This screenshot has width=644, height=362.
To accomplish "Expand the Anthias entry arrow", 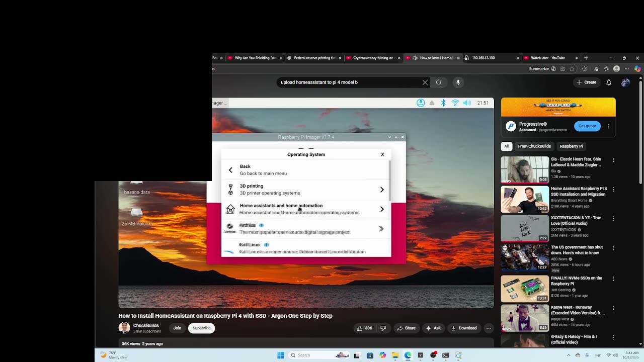I will coord(381,229).
